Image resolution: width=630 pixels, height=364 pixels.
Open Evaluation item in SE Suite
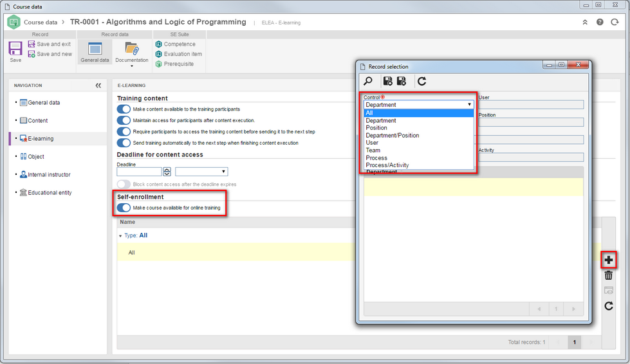[178, 54]
